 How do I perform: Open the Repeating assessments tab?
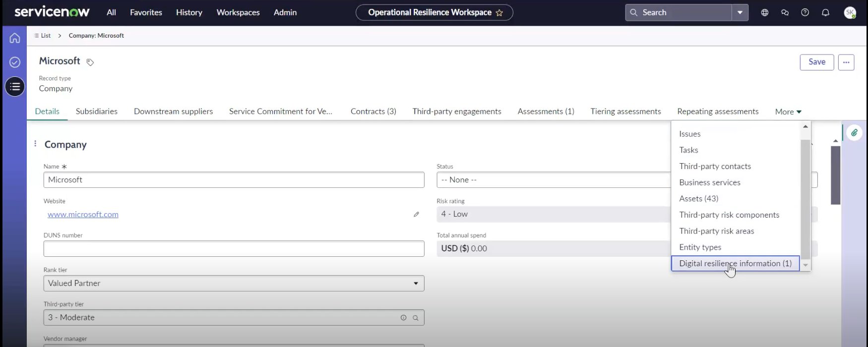pyautogui.click(x=718, y=112)
